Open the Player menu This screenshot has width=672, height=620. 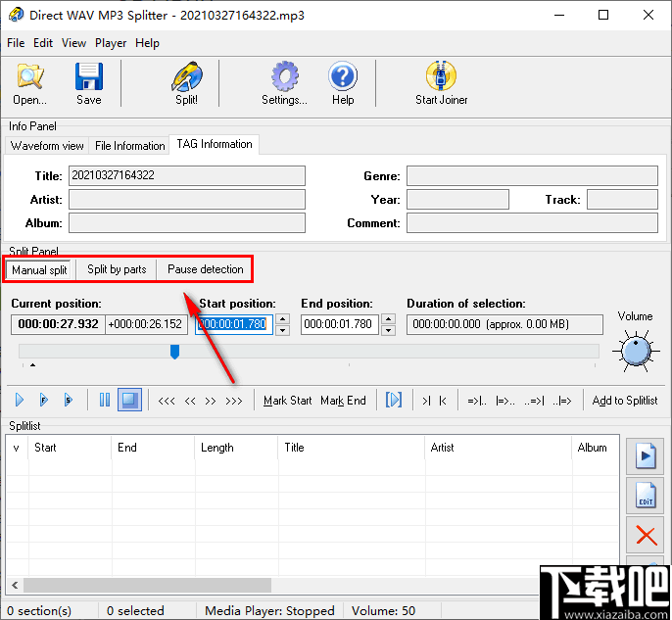pyautogui.click(x=111, y=43)
